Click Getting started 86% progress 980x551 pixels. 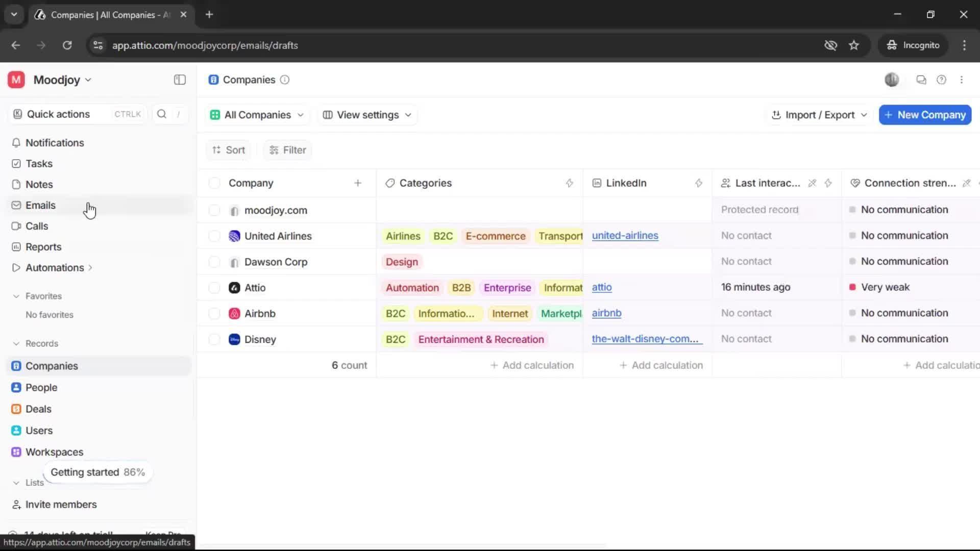pyautogui.click(x=97, y=472)
